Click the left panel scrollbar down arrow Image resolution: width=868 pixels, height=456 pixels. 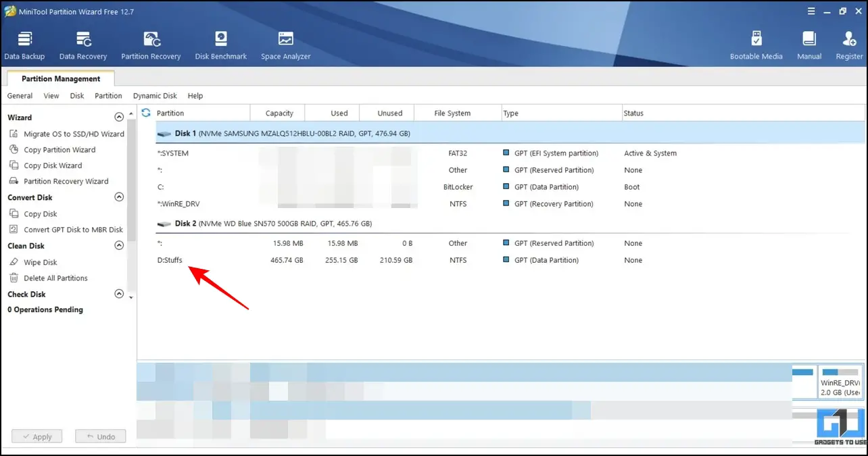[x=131, y=297]
